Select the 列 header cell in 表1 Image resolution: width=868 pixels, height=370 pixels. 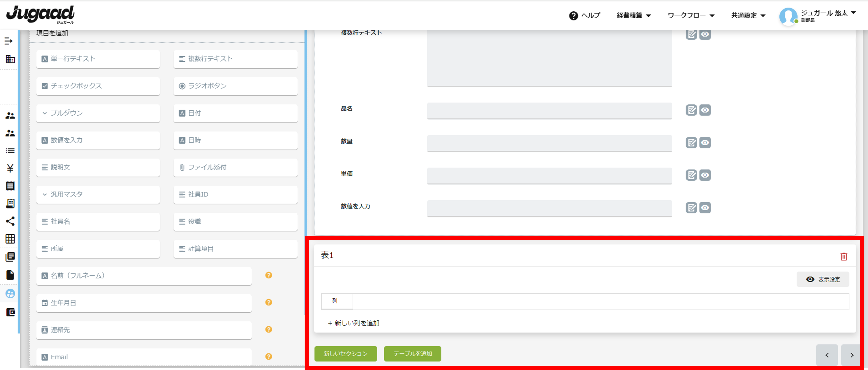click(337, 301)
